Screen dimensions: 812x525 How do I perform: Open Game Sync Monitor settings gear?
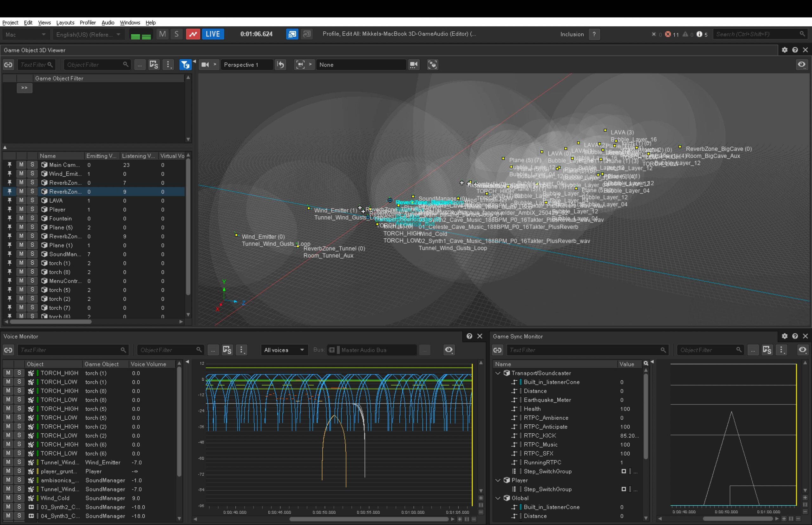(784, 336)
